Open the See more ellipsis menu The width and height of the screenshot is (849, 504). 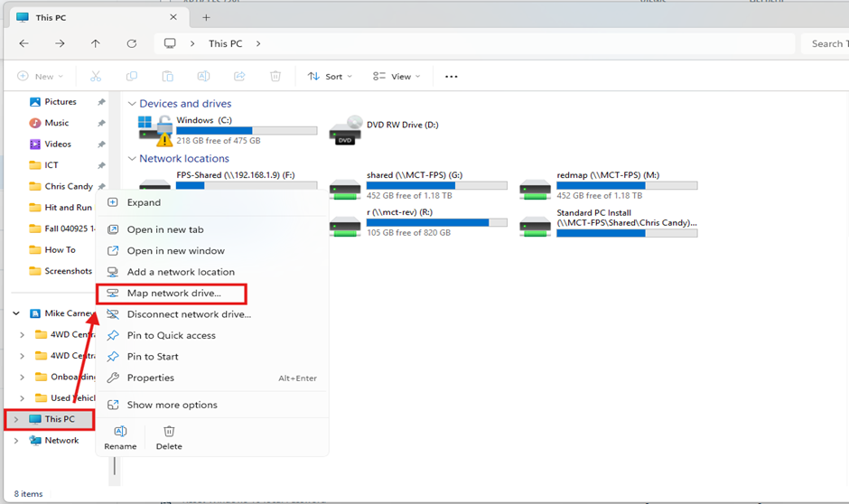tap(451, 77)
